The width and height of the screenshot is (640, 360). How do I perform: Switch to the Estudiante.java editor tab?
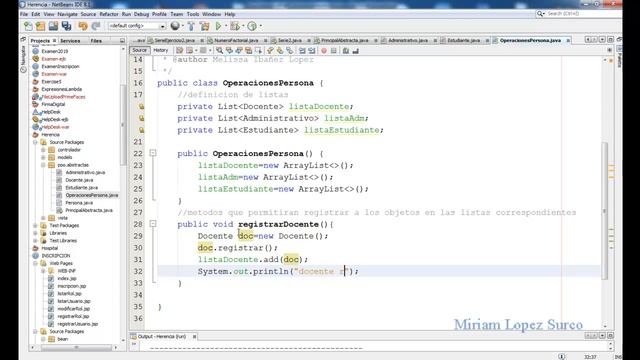pos(463,40)
